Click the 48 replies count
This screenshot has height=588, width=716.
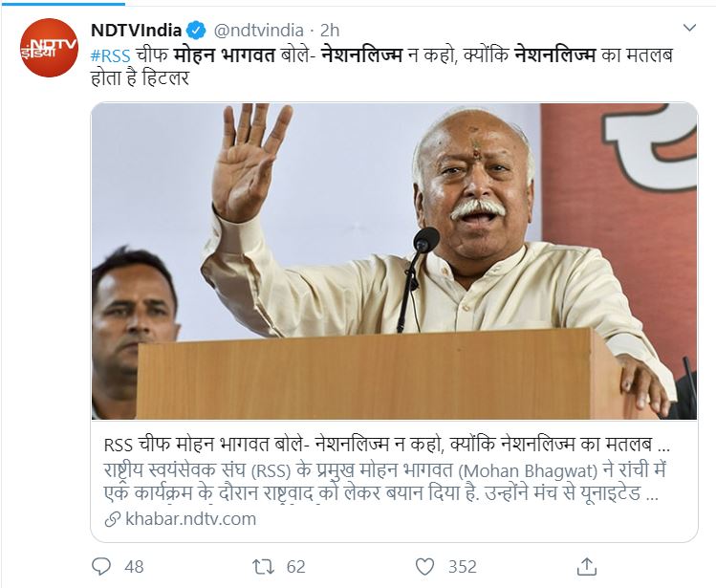coord(134,567)
